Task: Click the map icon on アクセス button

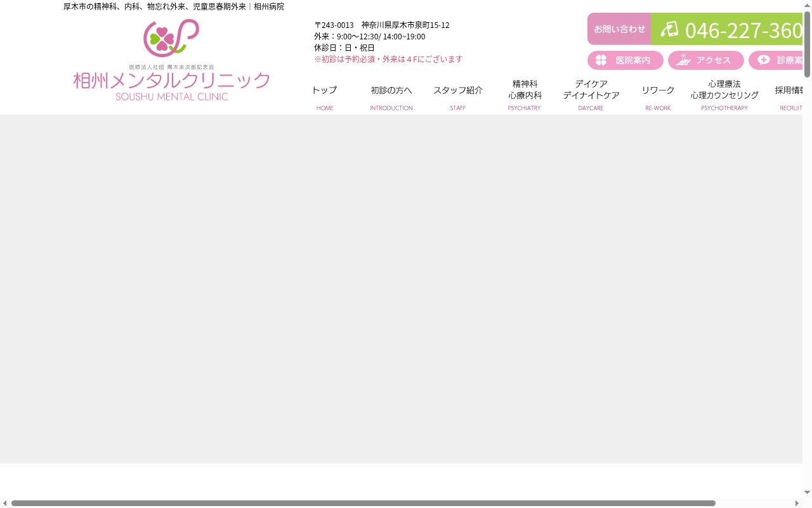Action: pyautogui.click(x=683, y=60)
